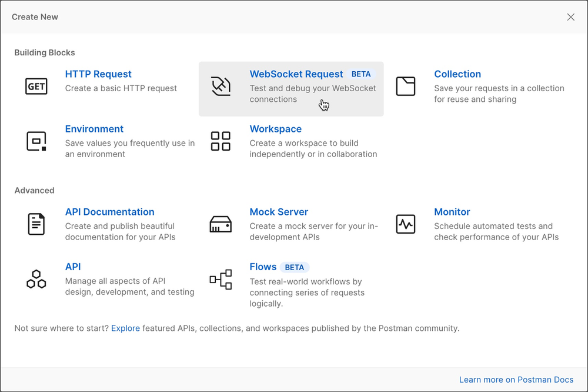This screenshot has width=588, height=392.
Task: Select the API hexagons icon
Action: [x=36, y=280]
